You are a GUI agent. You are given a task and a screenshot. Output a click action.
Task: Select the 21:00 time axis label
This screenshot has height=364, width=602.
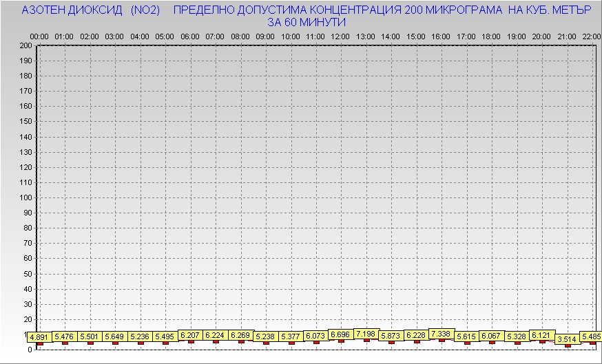tap(567, 37)
